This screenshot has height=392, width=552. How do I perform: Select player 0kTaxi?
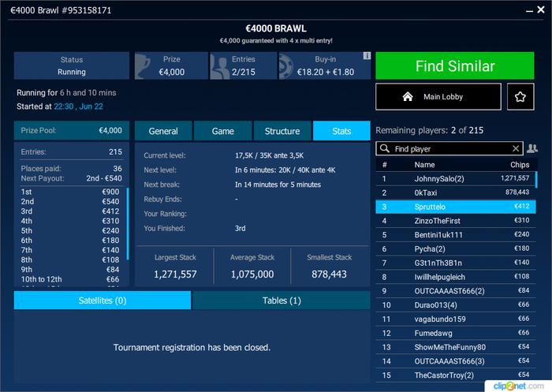pos(456,192)
